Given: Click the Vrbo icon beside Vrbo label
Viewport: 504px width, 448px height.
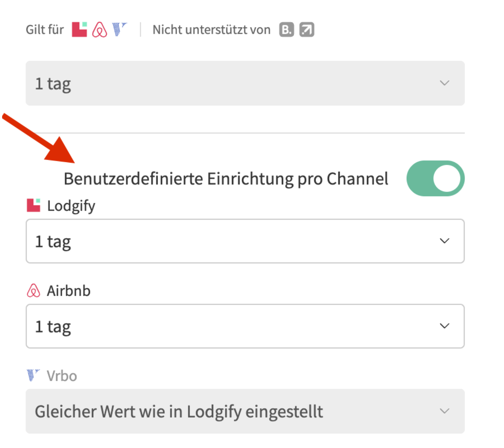Looking at the screenshot, I should [x=33, y=375].
